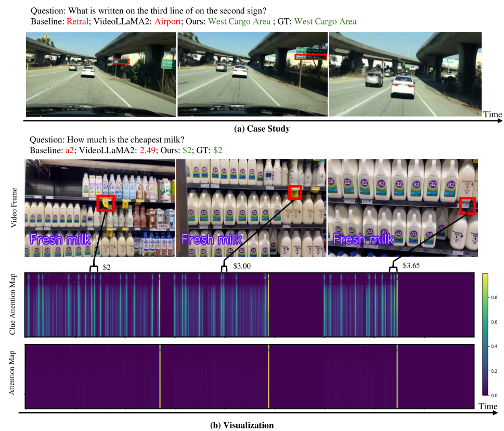Click the third highway frame with white car
This screenshot has width=504, height=431.
point(405,74)
